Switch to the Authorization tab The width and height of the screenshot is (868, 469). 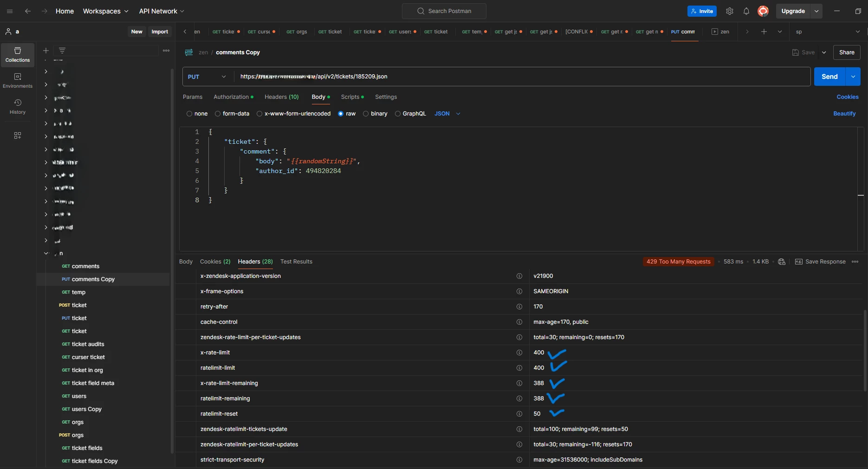tap(233, 97)
